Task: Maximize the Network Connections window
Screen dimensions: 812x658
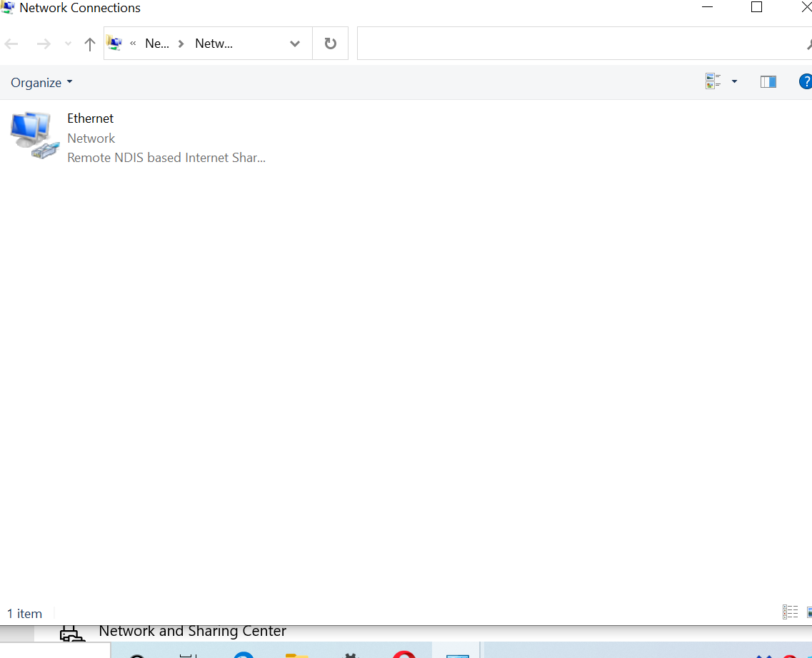Action: point(757,8)
